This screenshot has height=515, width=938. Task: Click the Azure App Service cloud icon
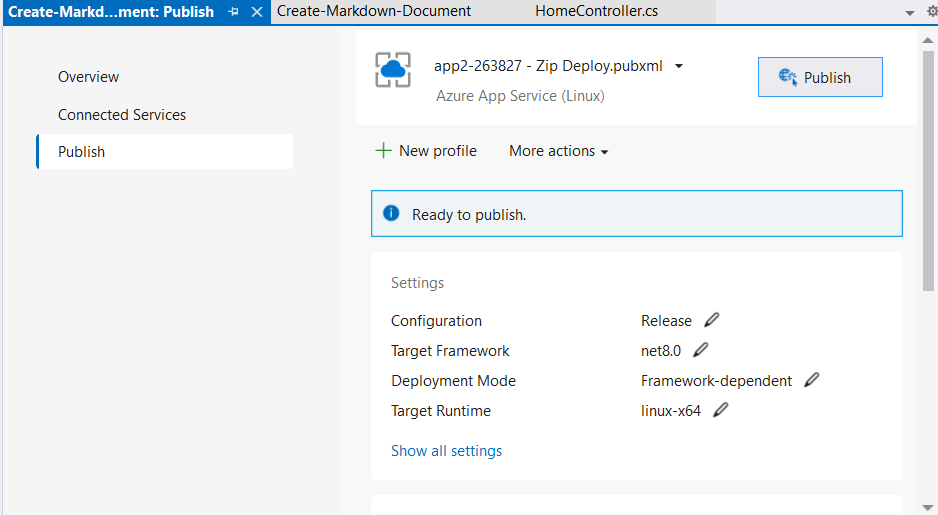[x=393, y=69]
